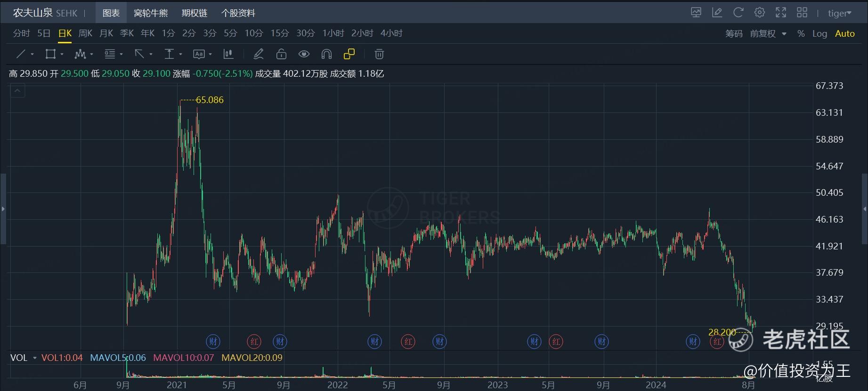Screen dimensions: 868x391
Task: Select the Aa text note tool
Action: pos(199,54)
